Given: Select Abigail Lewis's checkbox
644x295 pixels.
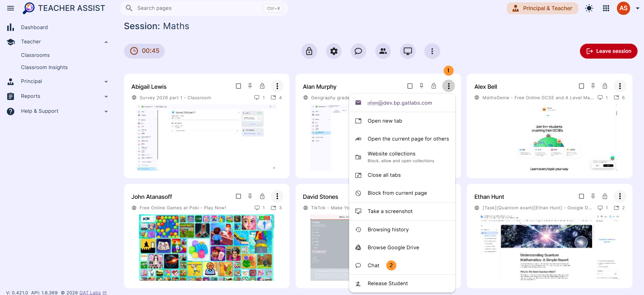Looking at the screenshot, I should [238, 86].
